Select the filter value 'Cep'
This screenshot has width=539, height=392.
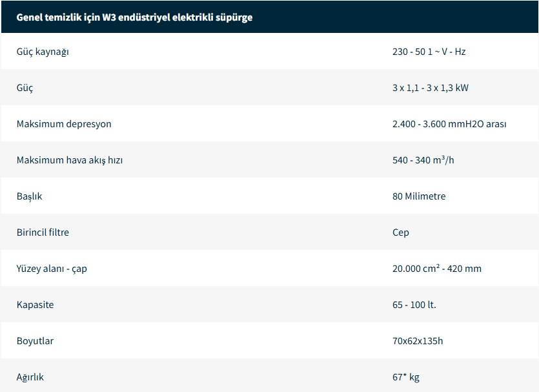(400, 232)
